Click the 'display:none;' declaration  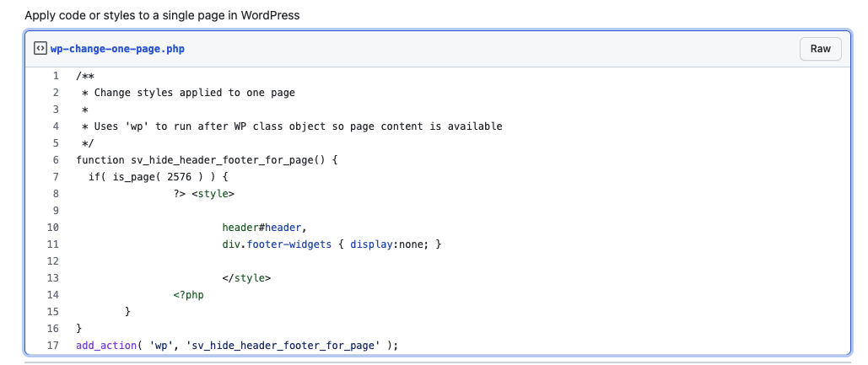tap(391, 244)
